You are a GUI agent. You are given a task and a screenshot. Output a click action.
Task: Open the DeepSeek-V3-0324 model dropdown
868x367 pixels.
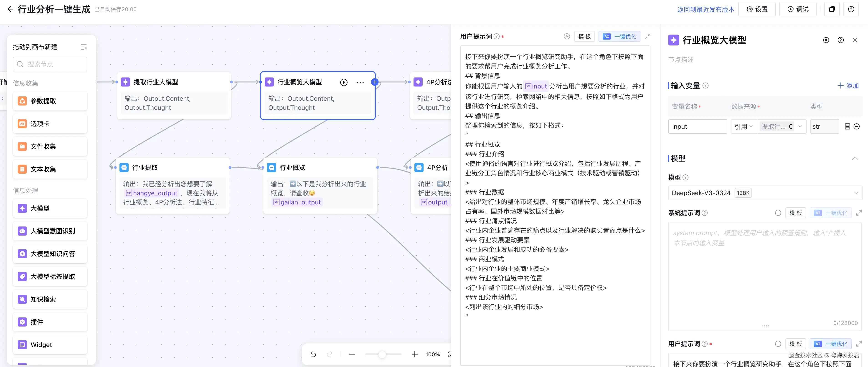point(765,193)
